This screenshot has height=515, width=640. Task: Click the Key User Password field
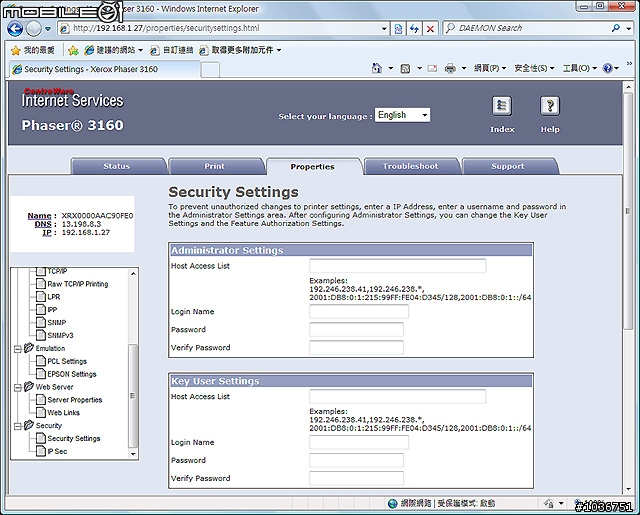(356, 460)
